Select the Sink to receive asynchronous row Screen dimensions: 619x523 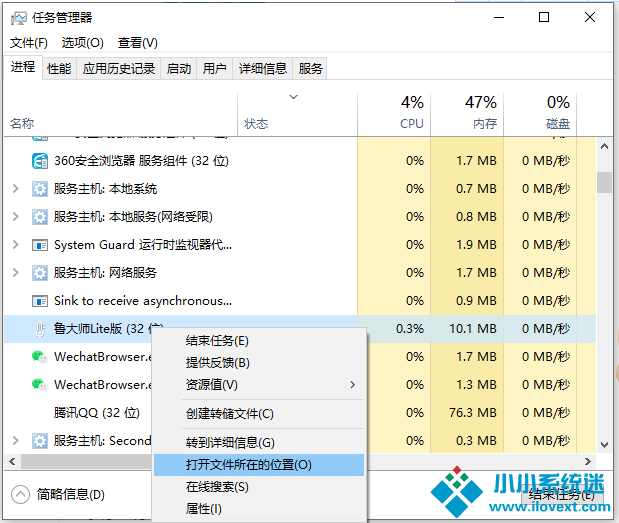pyautogui.click(x=300, y=301)
